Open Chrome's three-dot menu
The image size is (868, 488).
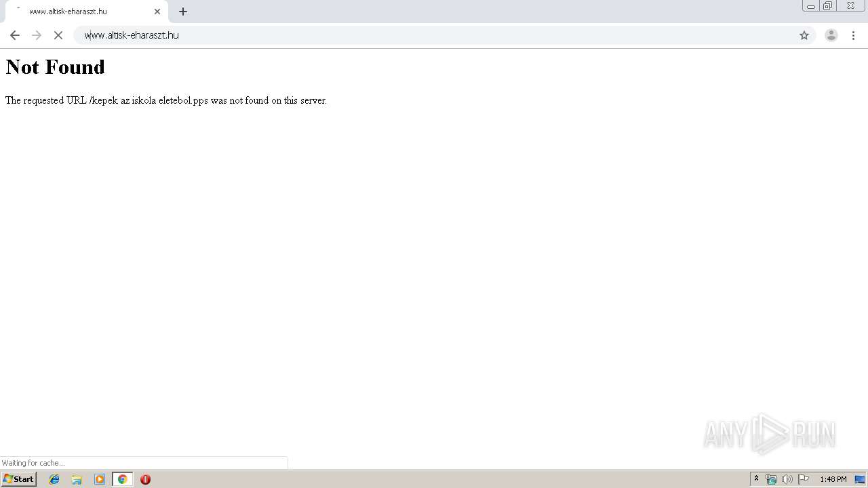[x=854, y=35]
